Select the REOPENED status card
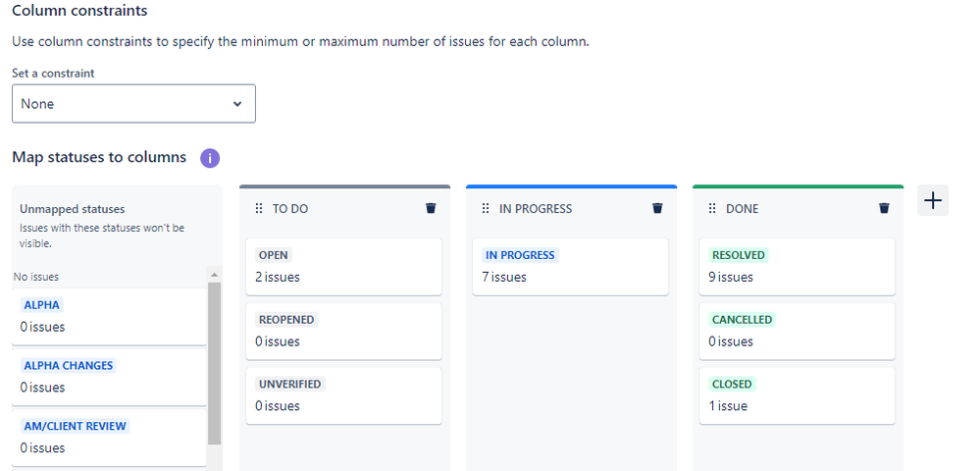980x471 pixels. [x=343, y=331]
